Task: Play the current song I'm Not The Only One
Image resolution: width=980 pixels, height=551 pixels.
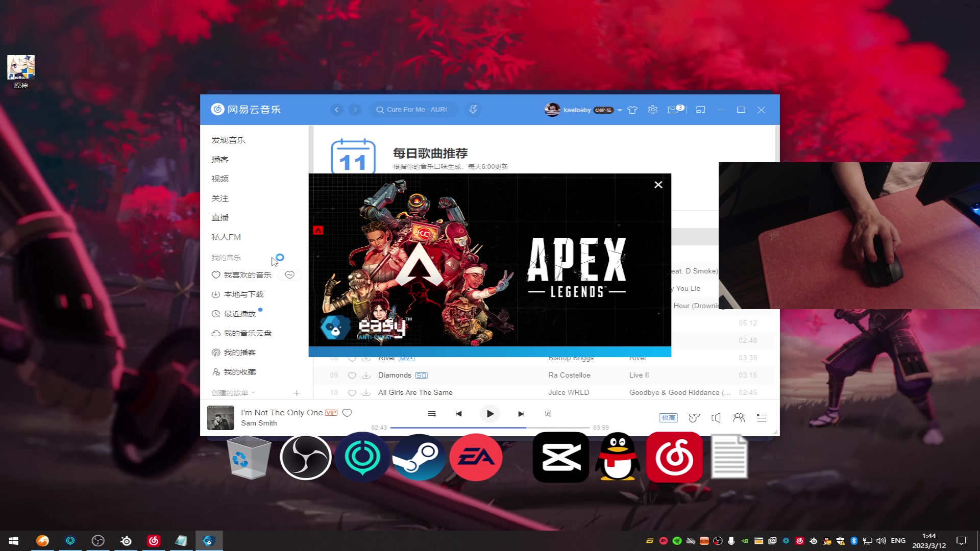Action: coord(490,414)
